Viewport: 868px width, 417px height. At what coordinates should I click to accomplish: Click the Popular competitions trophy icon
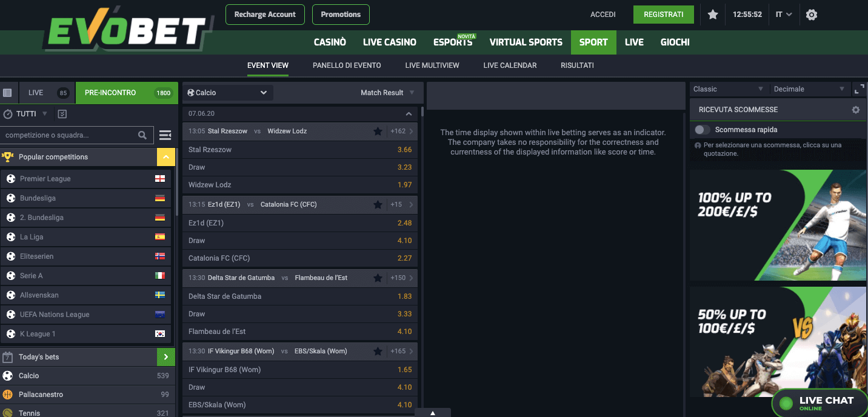pyautogui.click(x=8, y=157)
